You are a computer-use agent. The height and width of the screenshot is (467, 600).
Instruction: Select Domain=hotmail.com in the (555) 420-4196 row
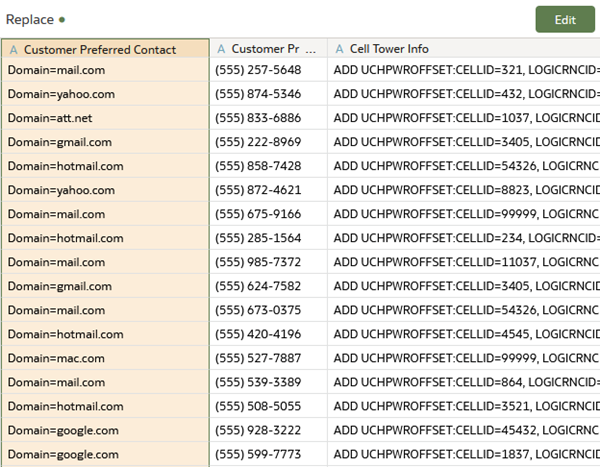pos(105,334)
